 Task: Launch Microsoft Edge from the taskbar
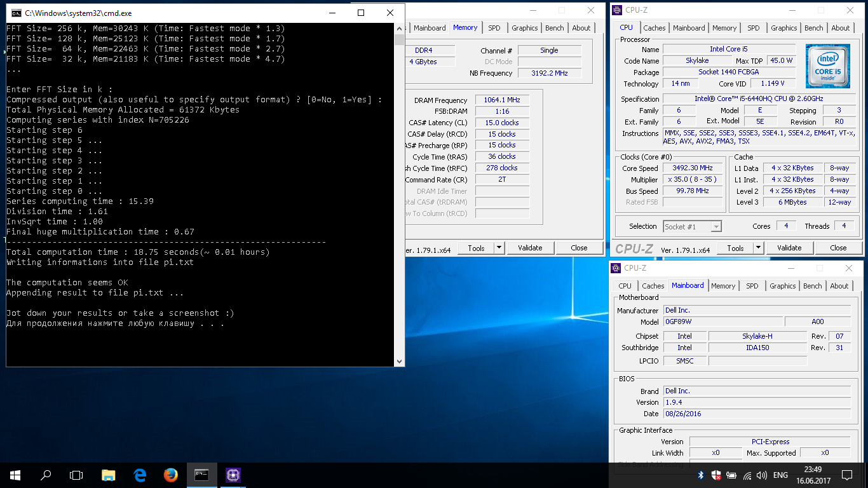tap(140, 475)
